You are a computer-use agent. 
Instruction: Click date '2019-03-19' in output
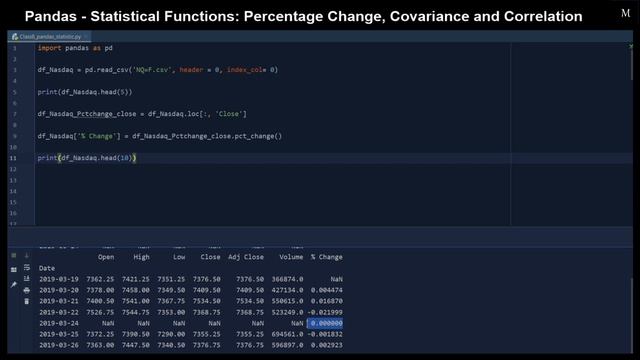click(x=59, y=279)
